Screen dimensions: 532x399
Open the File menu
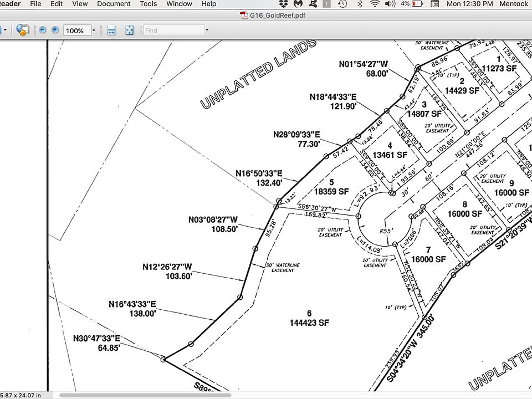pyautogui.click(x=35, y=4)
